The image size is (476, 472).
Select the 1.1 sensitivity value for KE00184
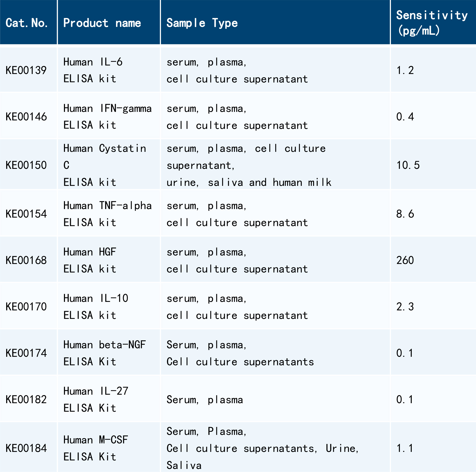(405, 448)
